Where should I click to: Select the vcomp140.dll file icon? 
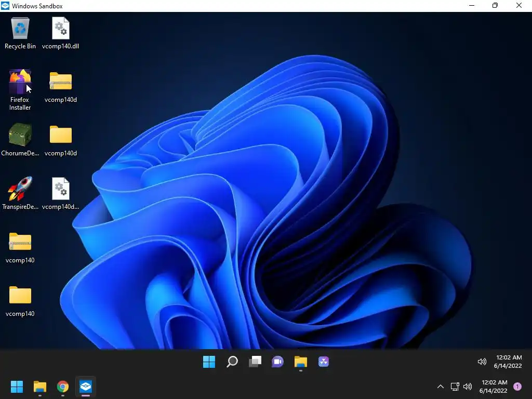[60, 33]
